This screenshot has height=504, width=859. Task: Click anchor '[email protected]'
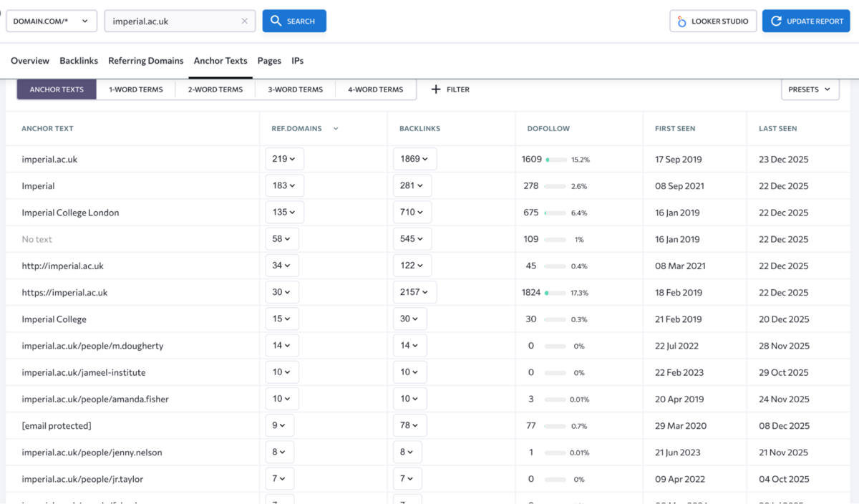point(57,425)
